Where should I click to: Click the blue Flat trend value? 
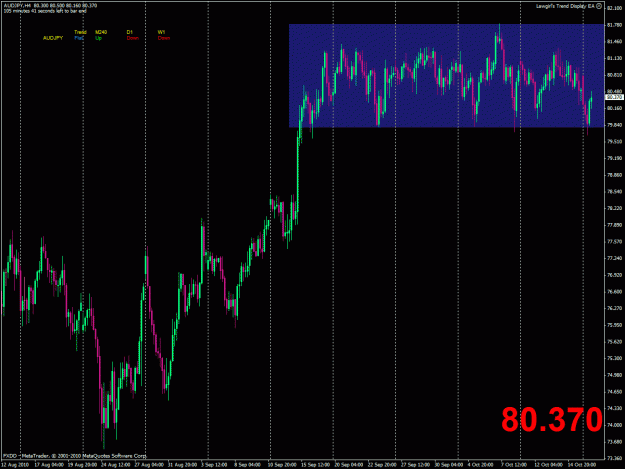(x=79, y=38)
